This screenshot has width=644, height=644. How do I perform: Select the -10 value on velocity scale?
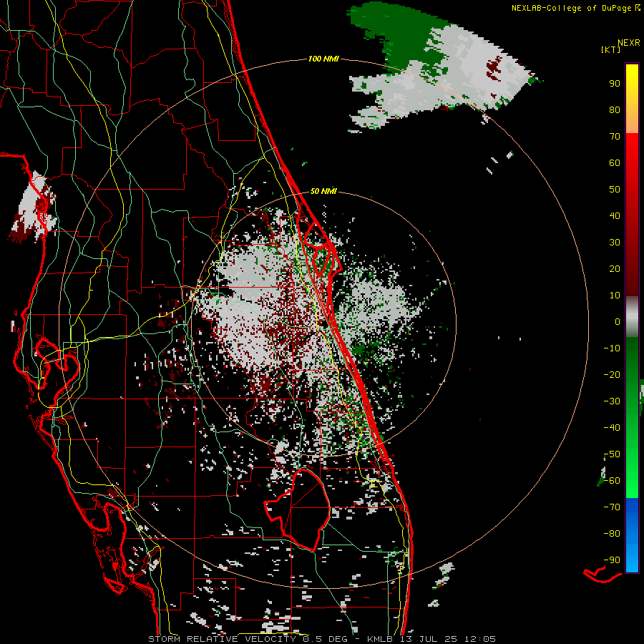coord(612,348)
